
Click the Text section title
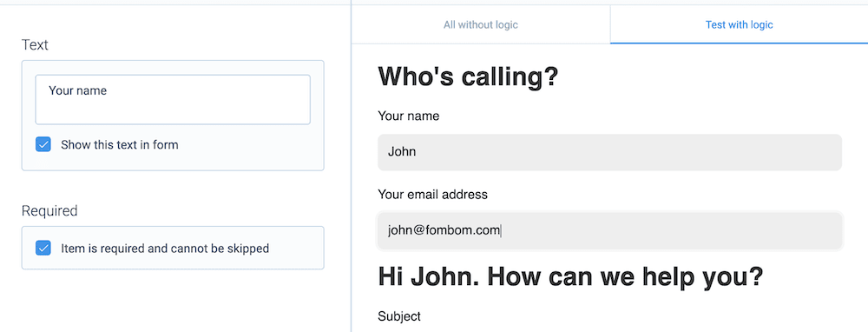pos(35,45)
